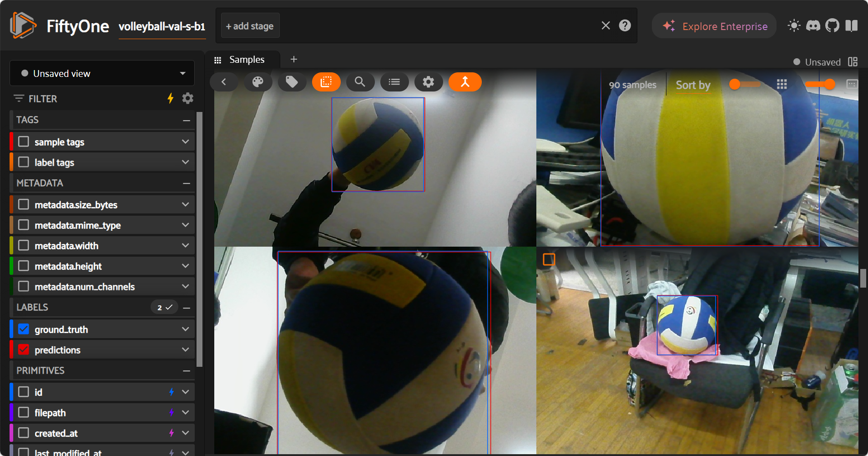Click the grid zoom slider handle
Image resolution: width=868 pixels, height=456 pixels.
click(829, 84)
